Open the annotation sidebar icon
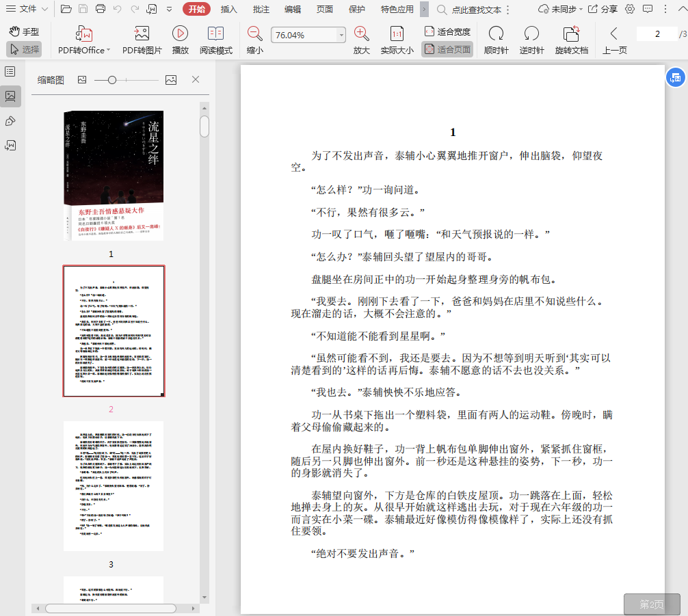Image resolution: width=688 pixels, height=616 pixels. coord(10,121)
